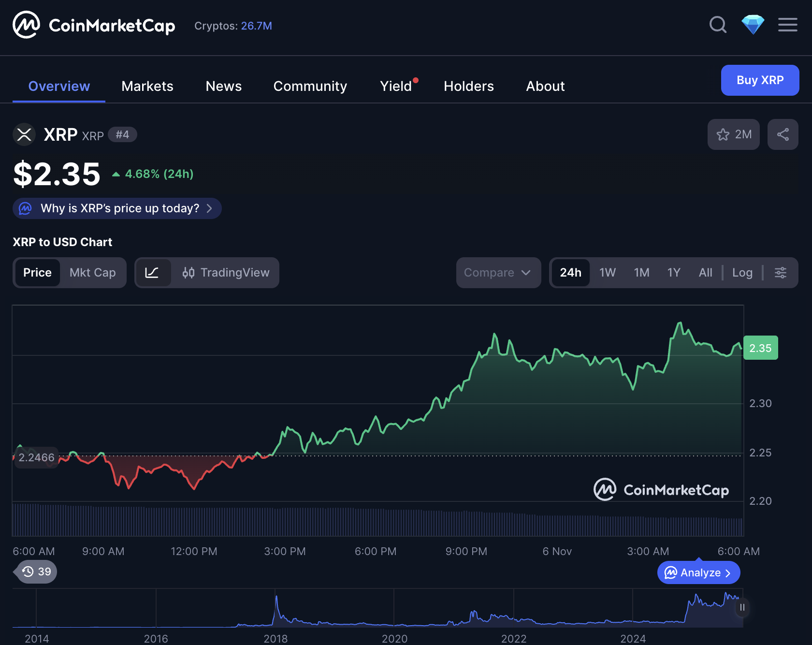Screen dimensions: 812x645
Task: Open the Compare dropdown
Action: pyautogui.click(x=498, y=273)
